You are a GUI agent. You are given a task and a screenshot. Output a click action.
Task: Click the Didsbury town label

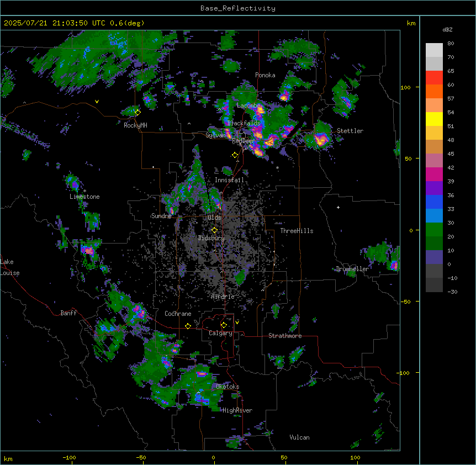click(x=211, y=238)
